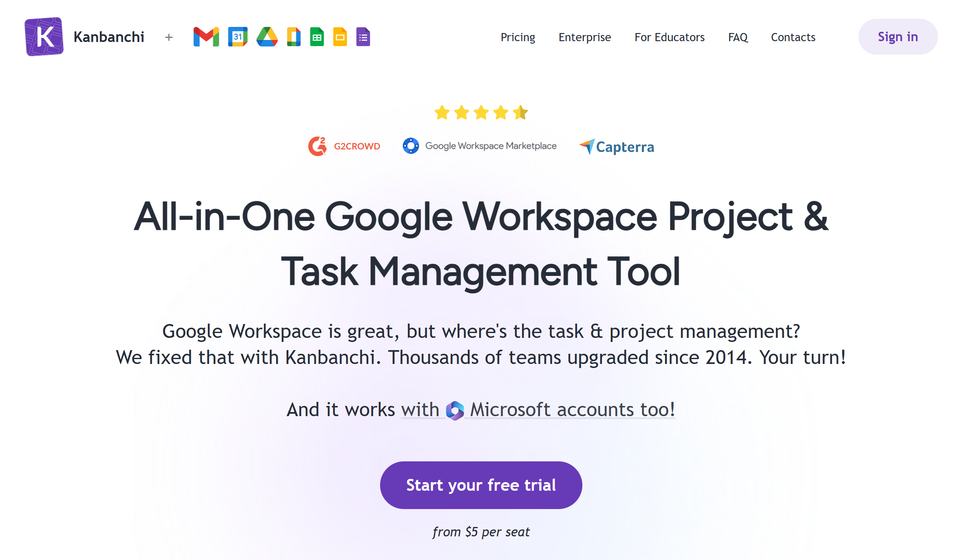This screenshot has height=560, width=960.
Task: Click the Gmail icon in header
Action: click(206, 37)
